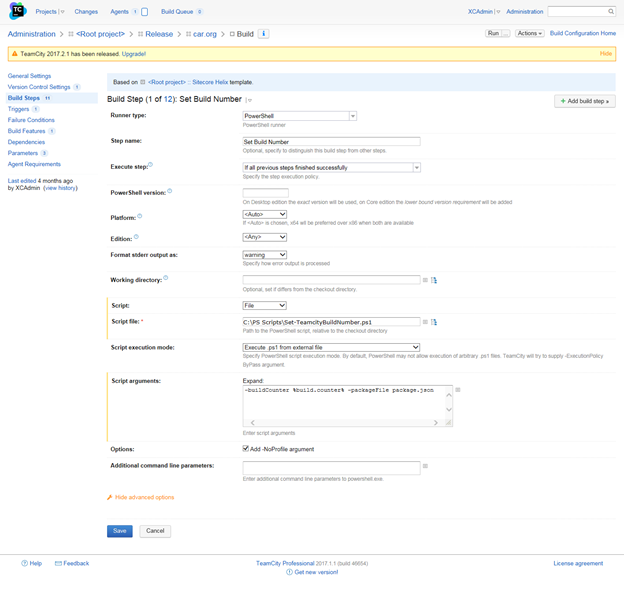Screen dimensions: 624x594
Task: Click the Cancel button
Action: pos(155,531)
